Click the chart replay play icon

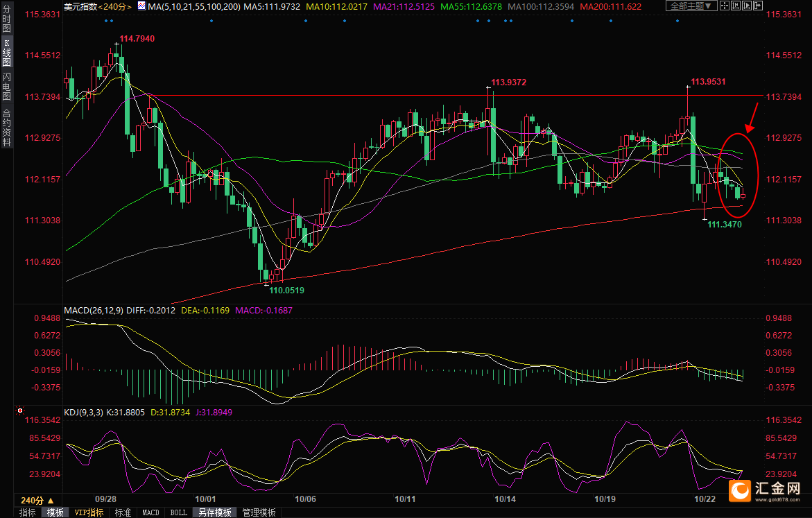click(x=746, y=6)
